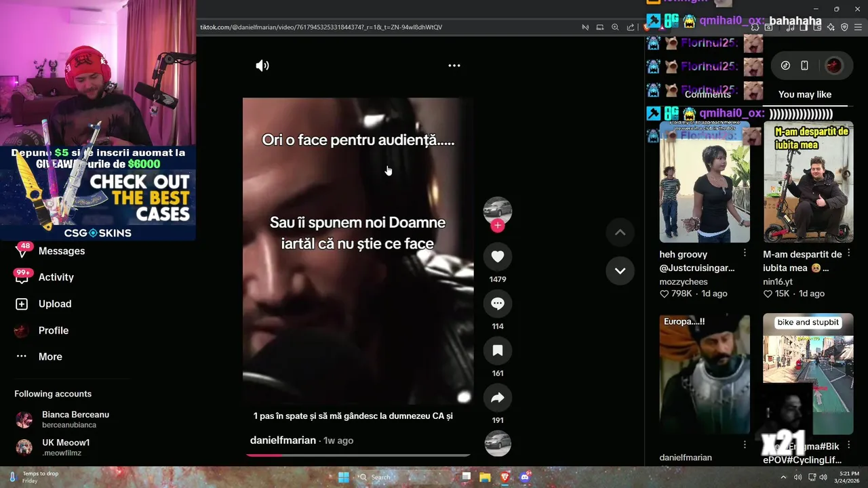Open Messages in the sidebar
Image resolution: width=868 pixels, height=488 pixels.
click(x=62, y=251)
